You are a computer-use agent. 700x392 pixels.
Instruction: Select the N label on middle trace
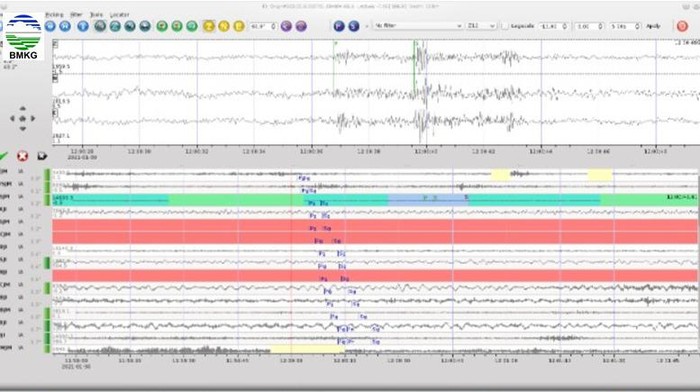pos(55,79)
